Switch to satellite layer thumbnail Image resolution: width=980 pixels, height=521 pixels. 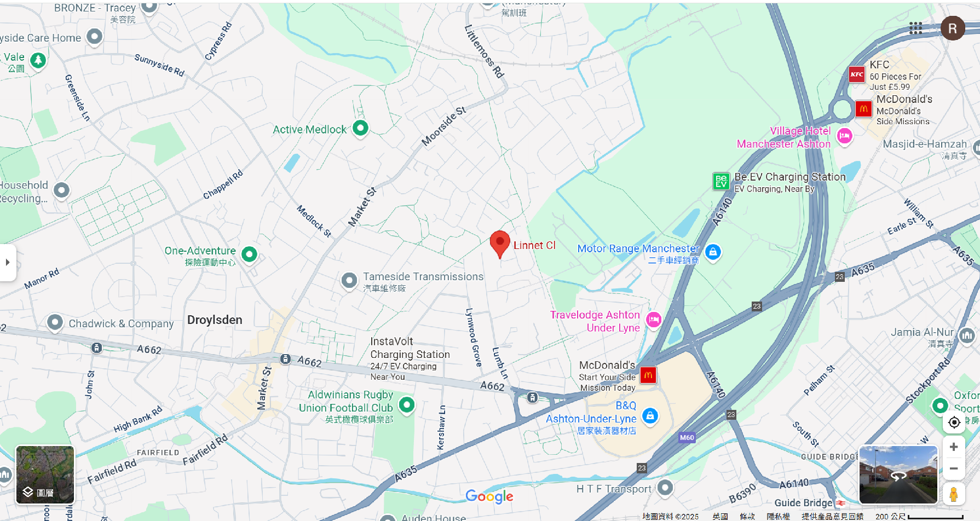click(45, 474)
